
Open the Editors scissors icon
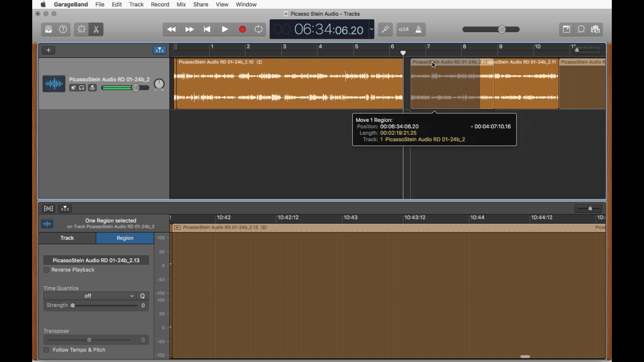coord(96,29)
